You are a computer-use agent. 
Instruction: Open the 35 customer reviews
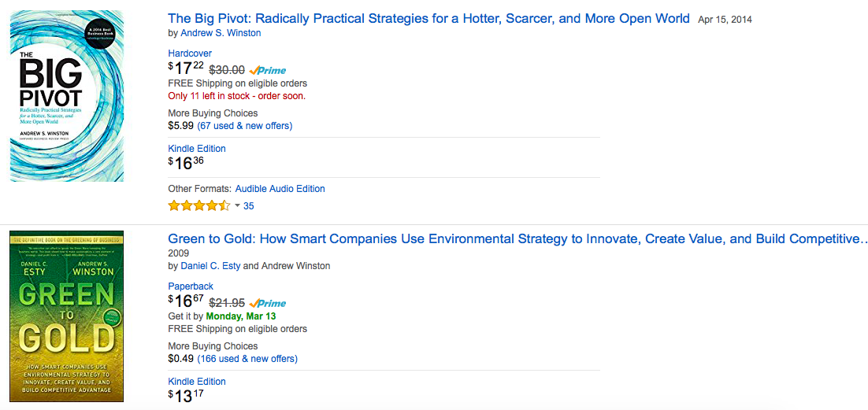[x=249, y=206]
